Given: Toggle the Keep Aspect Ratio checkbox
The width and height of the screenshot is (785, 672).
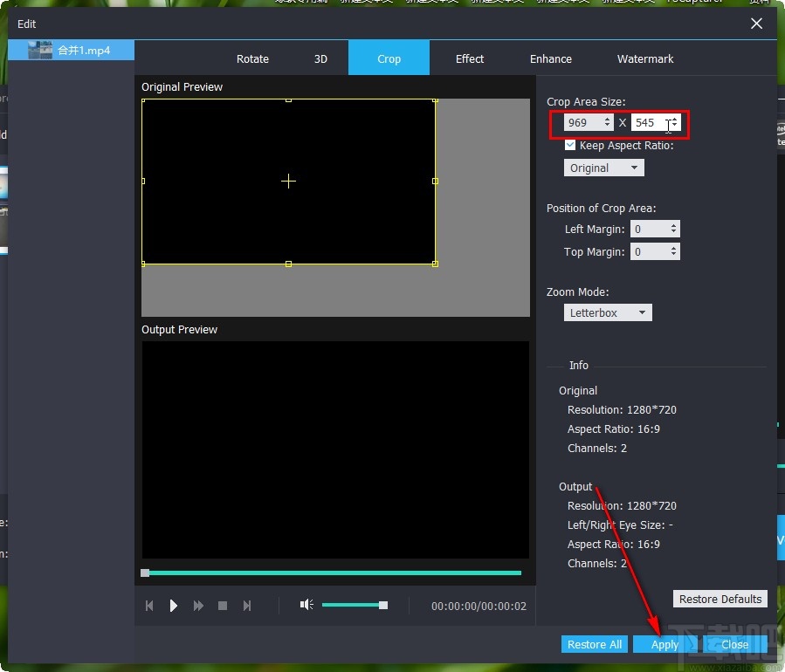Looking at the screenshot, I should click(570, 146).
